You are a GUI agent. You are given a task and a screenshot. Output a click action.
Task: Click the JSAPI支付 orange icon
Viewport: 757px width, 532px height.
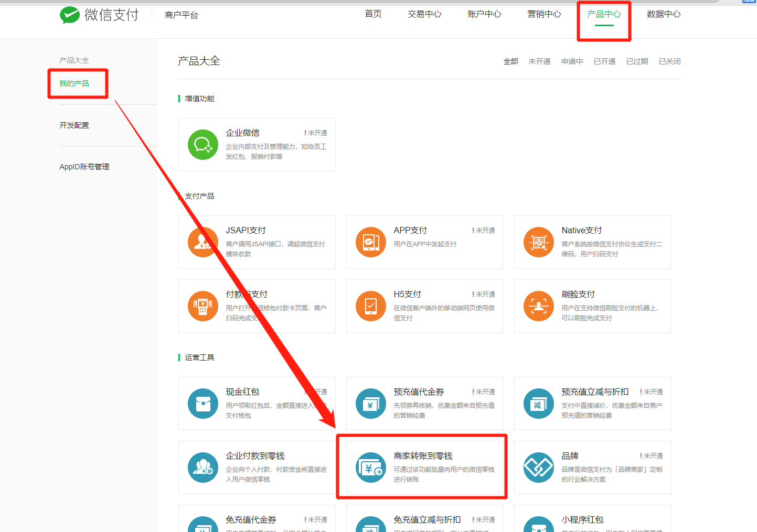pos(203,242)
